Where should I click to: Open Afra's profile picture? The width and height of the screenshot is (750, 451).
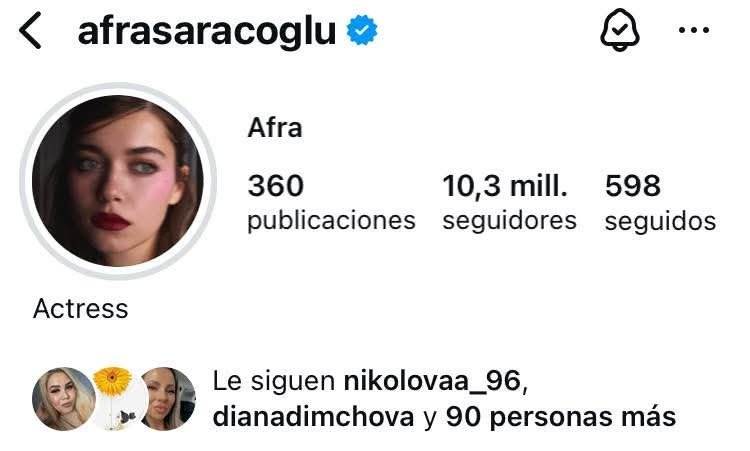click(x=118, y=181)
